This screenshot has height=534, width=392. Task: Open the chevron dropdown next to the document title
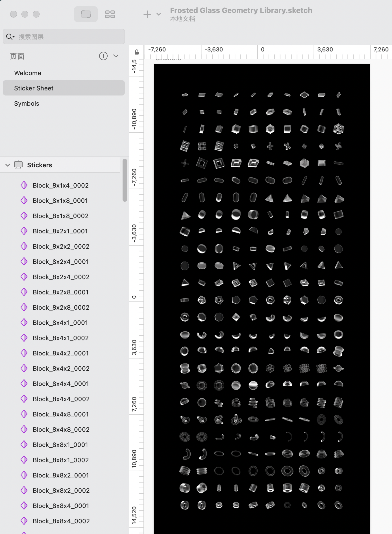point(158,14)
